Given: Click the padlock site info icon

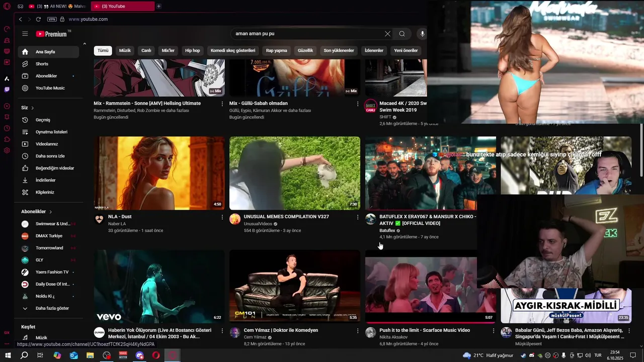Looking at the screenshot, I should click(x=62, y=19).
